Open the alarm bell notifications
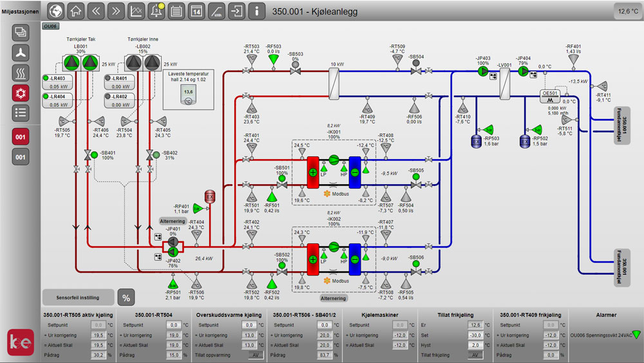The height and width of the screenshot is (363, 644). 156,11
